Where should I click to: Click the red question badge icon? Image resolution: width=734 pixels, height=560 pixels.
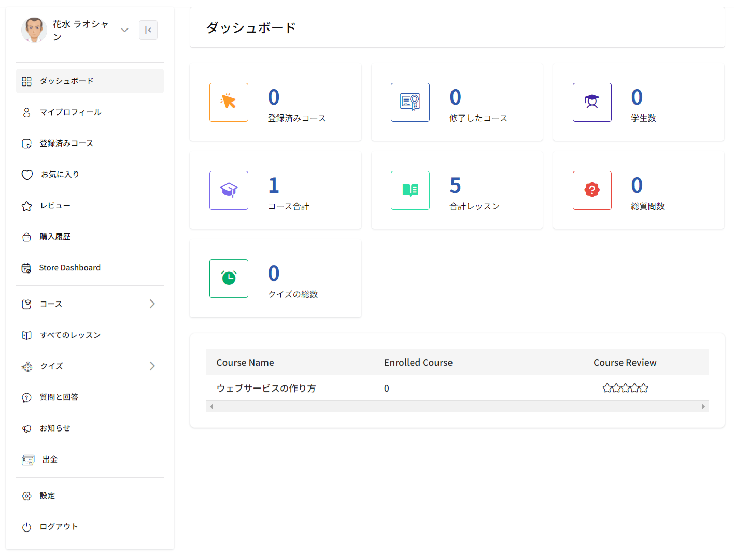click(x=592, y=190)
